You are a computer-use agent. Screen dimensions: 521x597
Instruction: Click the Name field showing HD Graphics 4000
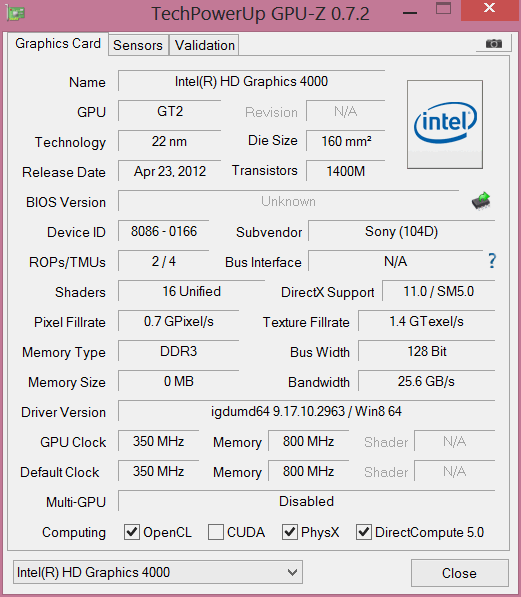[251, 81]
